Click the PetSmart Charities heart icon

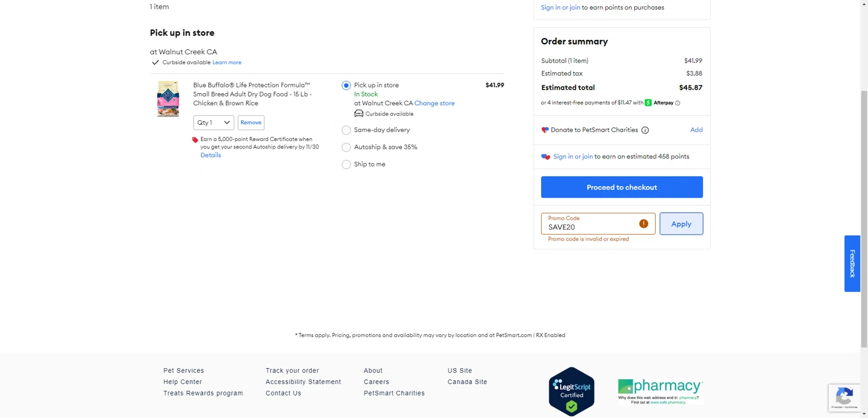pos(545,130)
